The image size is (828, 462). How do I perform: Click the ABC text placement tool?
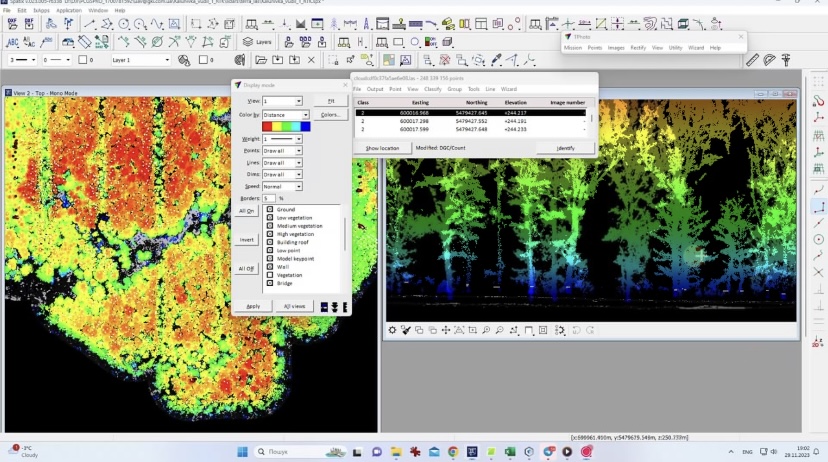[15, 42]
